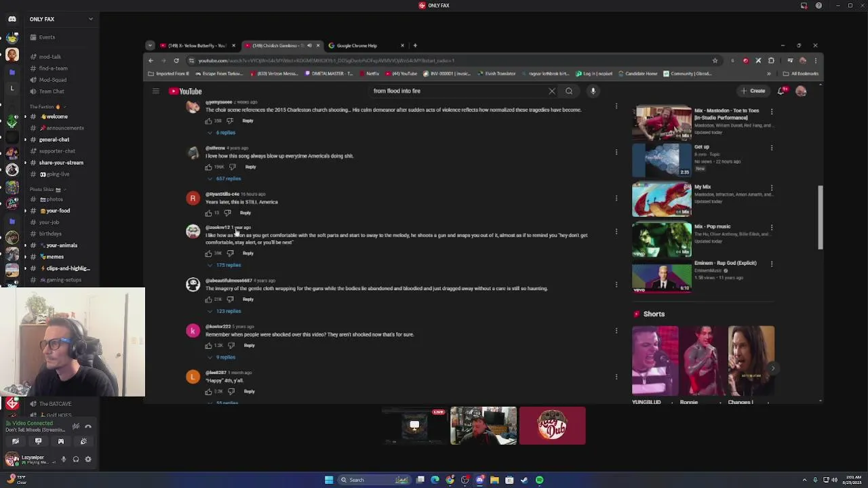Open Spotify from the taskbar
Screen dimensions: 868x488
tap(539, 480)
